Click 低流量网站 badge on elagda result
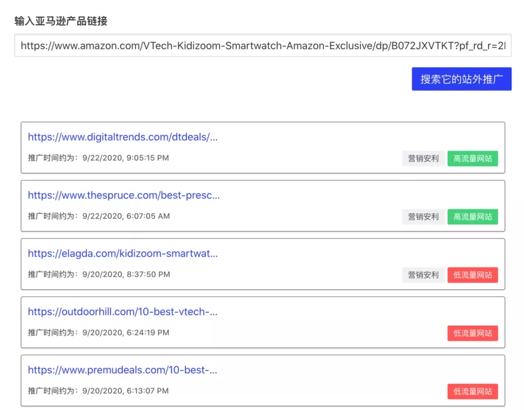Screen dimensions: 524x420 click(x=473, y=275)
